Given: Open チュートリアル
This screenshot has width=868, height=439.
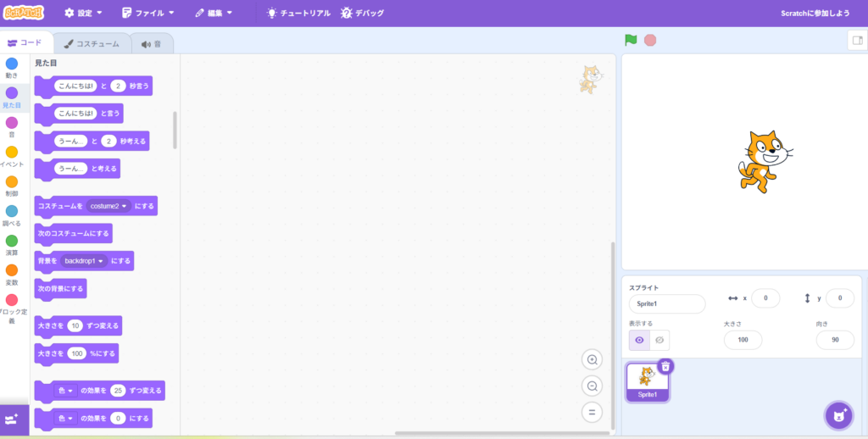Looking at the screenshot, I should tap(298, 13).
